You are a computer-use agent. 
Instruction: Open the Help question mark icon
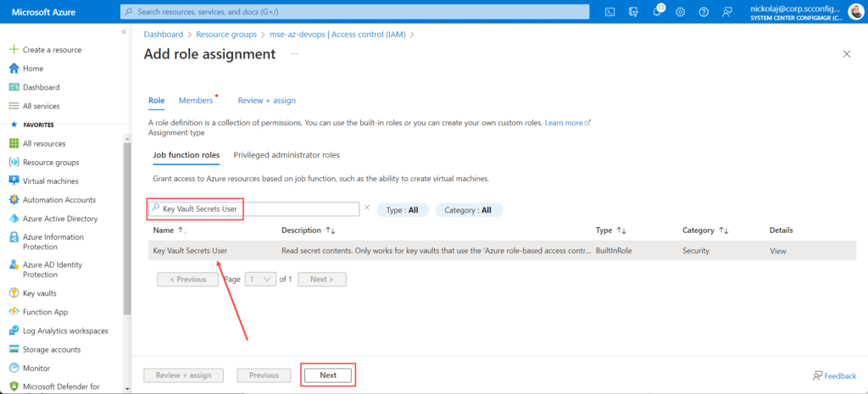pos(704,12)
